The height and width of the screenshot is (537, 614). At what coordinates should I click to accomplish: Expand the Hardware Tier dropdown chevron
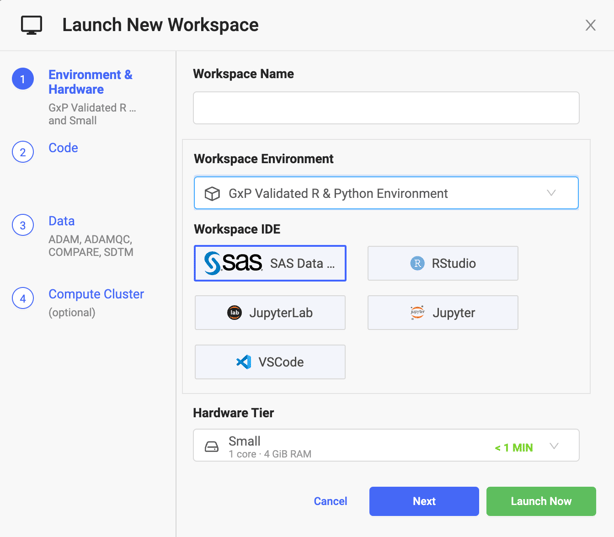(x=554, y=446)
